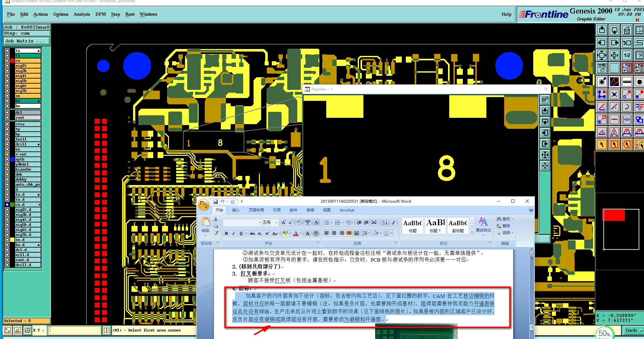Screen dimensions: 644x339
Task: Expand the styles gallery more arrow
Action: (472, 232)
